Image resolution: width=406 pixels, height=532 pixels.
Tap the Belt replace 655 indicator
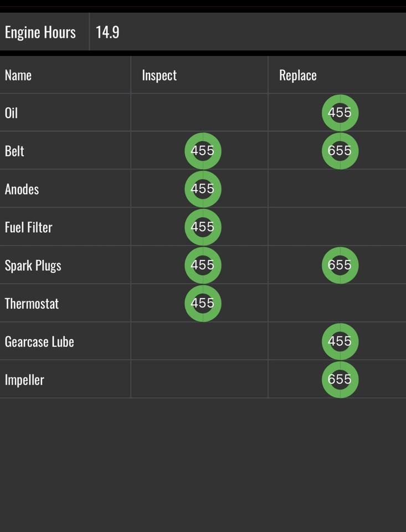(340, 151)
